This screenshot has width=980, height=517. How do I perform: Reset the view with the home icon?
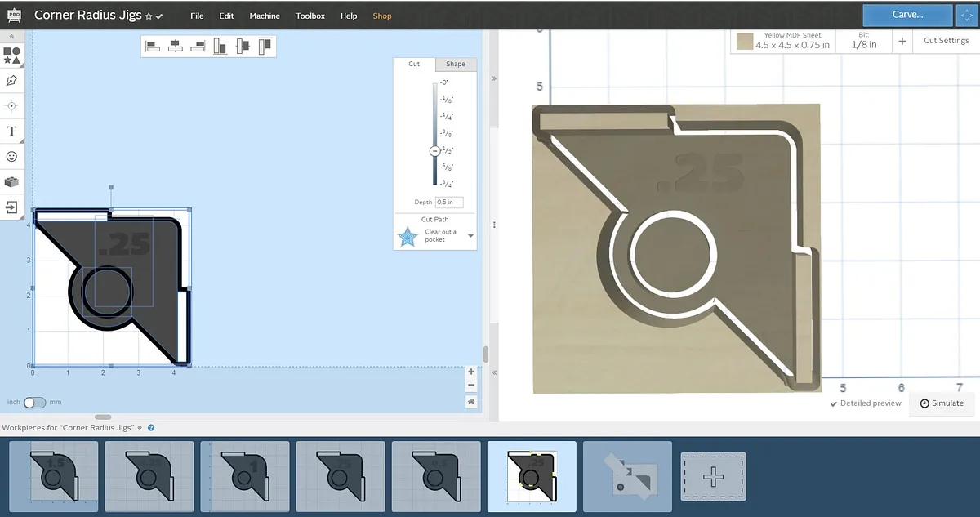[471, 402]
